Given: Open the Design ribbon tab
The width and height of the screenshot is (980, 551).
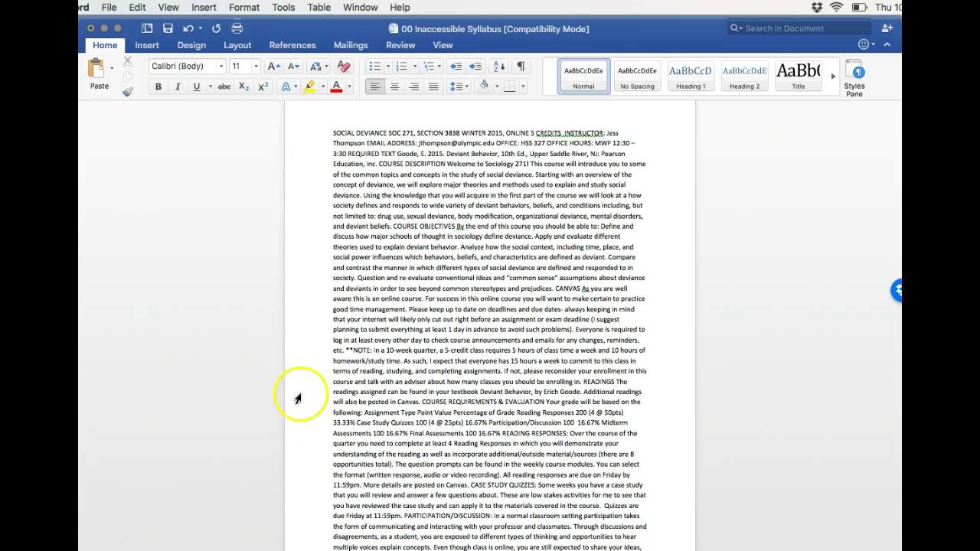Looking at the screenshot, I should (191, 45).
